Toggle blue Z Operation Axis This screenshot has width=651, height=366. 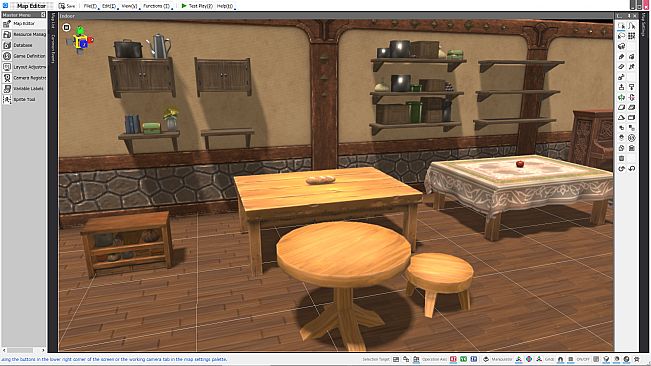pyautogui.click(x=473, y=359)
